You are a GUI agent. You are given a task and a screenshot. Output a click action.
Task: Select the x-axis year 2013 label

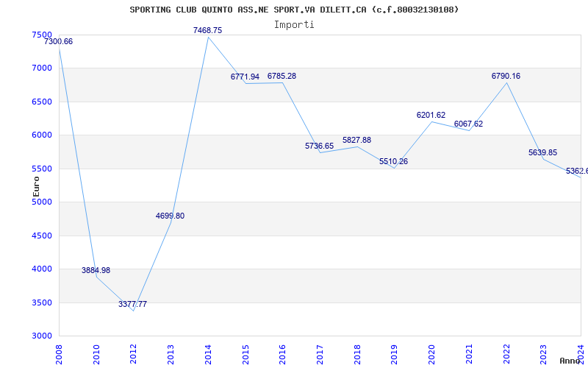(x=171, y=354)
